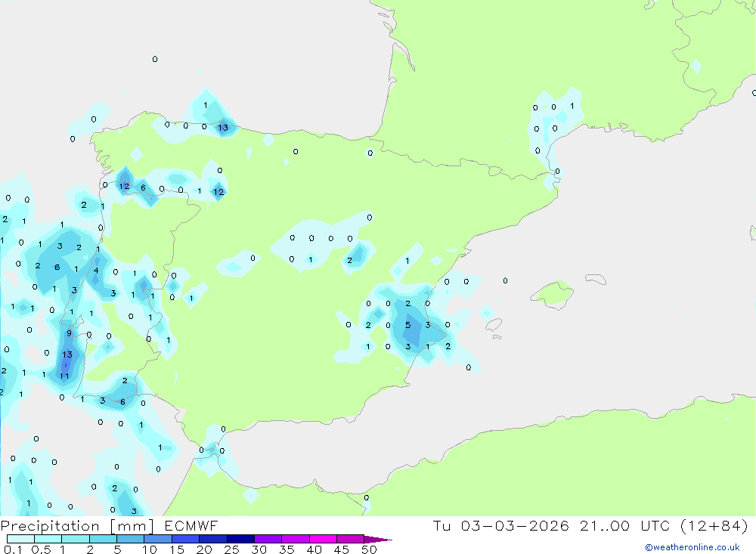Click the 'ECMWF' model label
Screen dimensions: 756x554
click(191, 526)
